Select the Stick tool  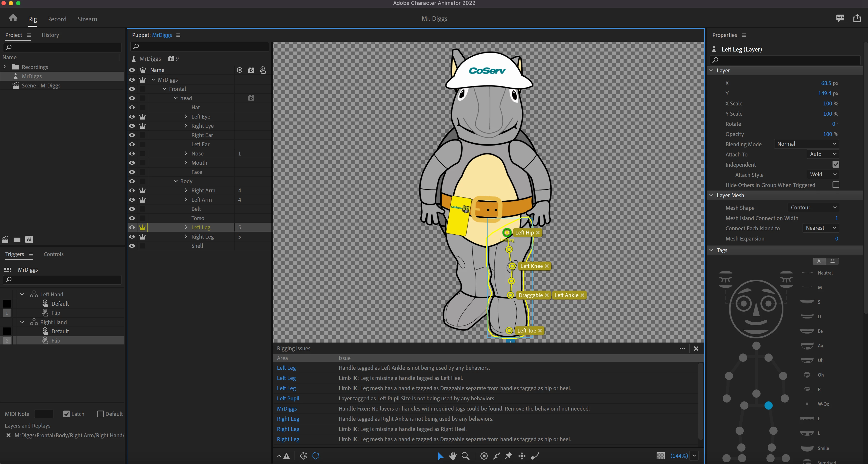click(496, 456)
